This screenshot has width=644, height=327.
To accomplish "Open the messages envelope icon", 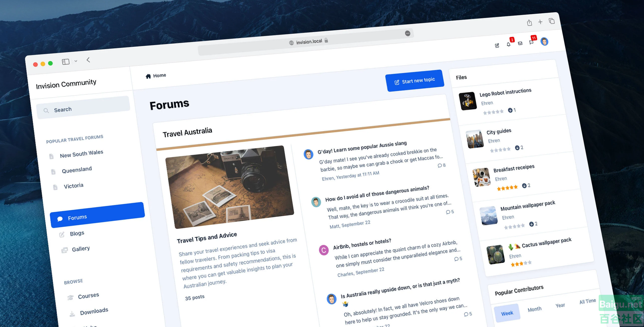I will tap(520, 43).
